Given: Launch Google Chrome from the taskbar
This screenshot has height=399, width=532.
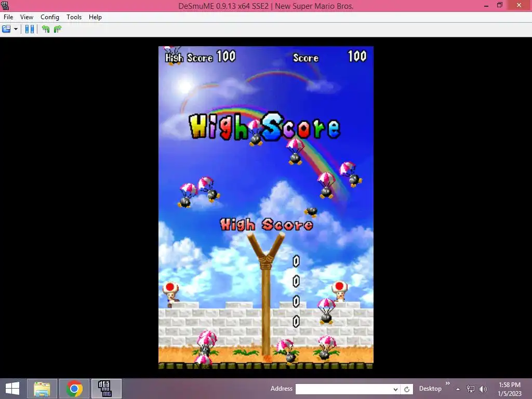Looking at the screenshot, I should point(74,389).
